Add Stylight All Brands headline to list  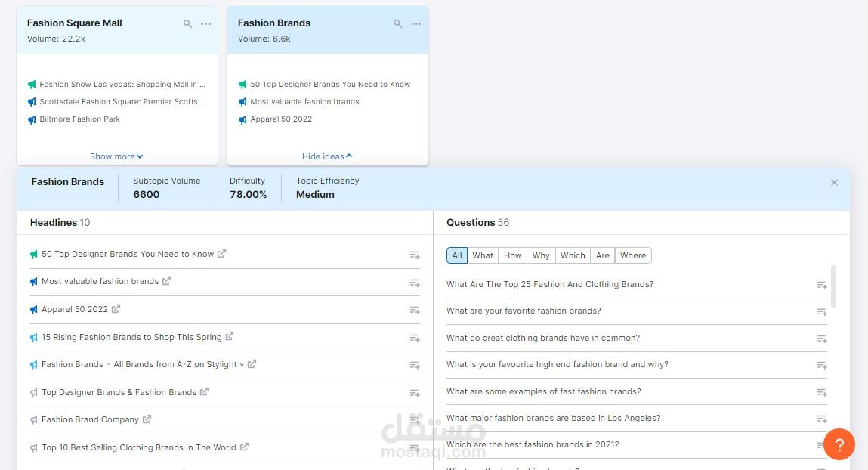(x=415, y=366)
